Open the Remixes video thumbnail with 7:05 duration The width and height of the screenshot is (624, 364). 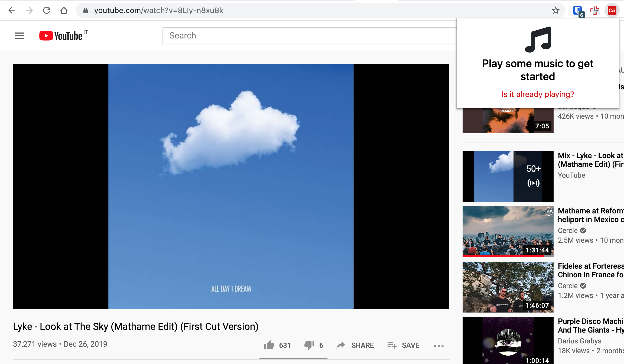click(508, 121)
